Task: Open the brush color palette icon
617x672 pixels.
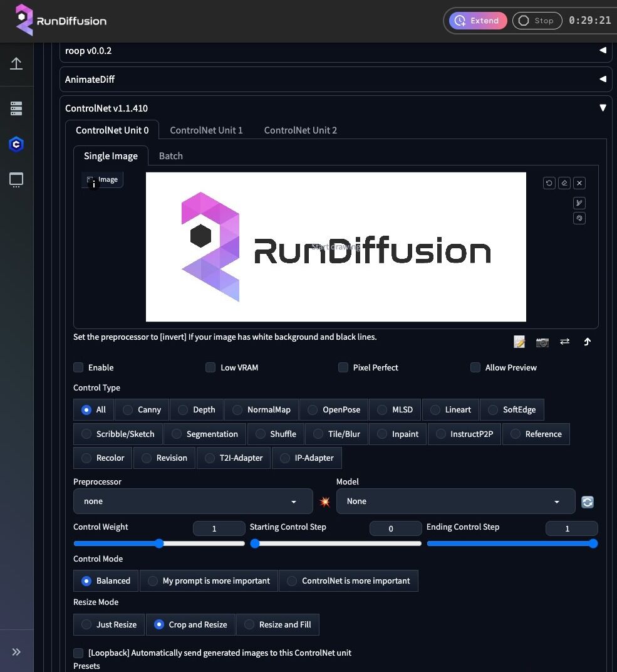Action: pyautogui.click(x=579, y=218)
